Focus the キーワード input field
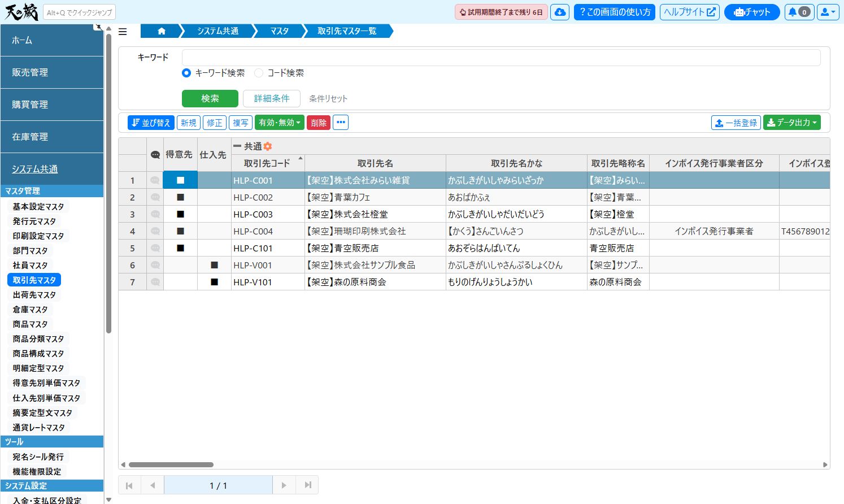 [x=501, y=58]
